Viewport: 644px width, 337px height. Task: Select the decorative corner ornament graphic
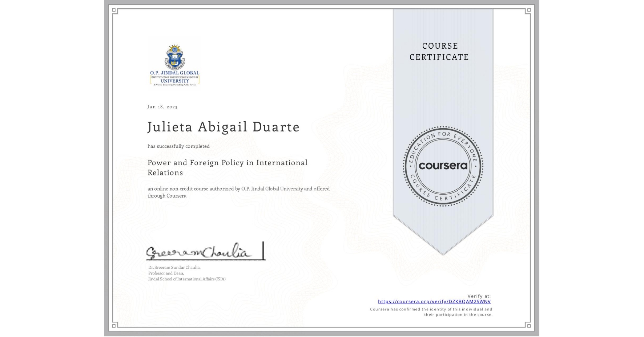[114, 11]
